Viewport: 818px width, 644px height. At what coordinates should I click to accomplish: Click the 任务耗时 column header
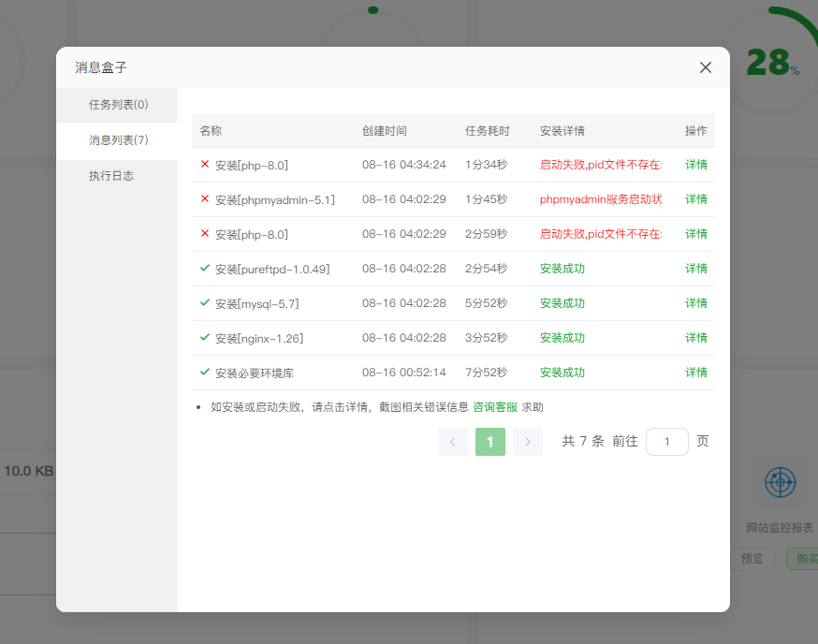pyautogui.click(x=488, y=131)
